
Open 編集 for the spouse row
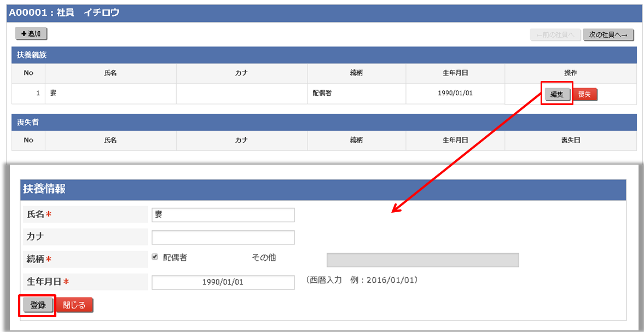(557, 94)
